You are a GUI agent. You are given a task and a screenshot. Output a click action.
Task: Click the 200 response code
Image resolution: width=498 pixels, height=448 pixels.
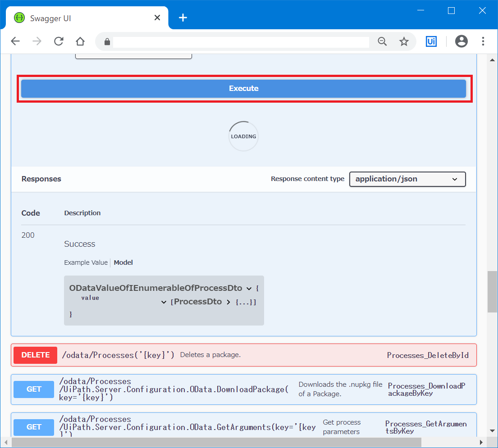tap(28, 235)
